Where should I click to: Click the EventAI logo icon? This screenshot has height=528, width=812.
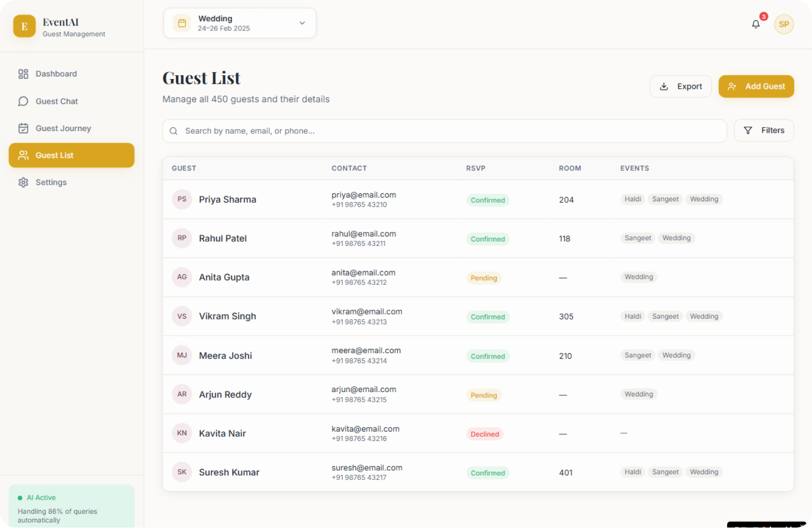click(24, 27)
